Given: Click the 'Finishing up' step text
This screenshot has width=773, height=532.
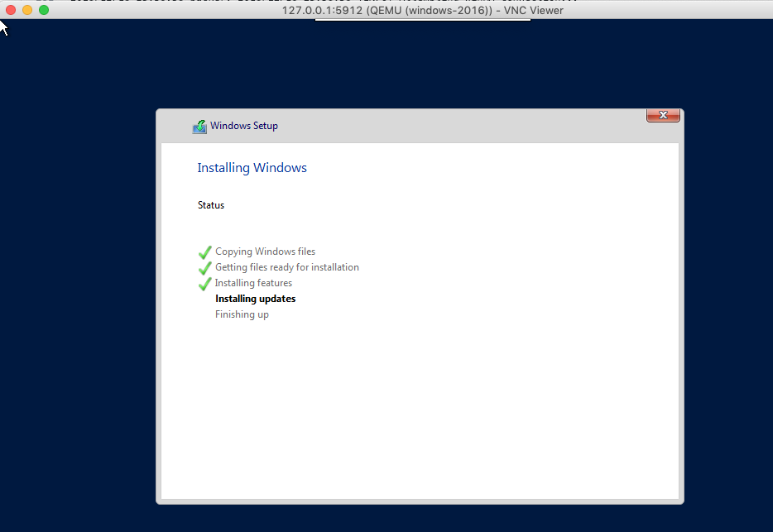Looking at the screenshot, I should click(242, 314).
